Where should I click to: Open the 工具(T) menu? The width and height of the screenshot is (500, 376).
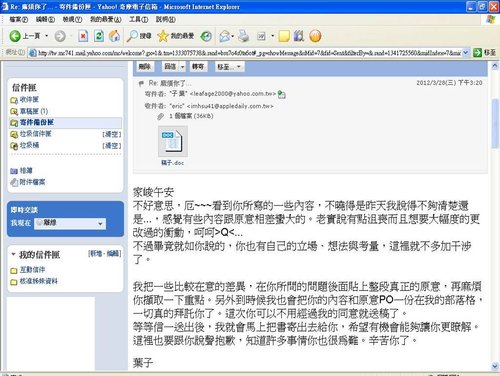[x=139, y=19]
